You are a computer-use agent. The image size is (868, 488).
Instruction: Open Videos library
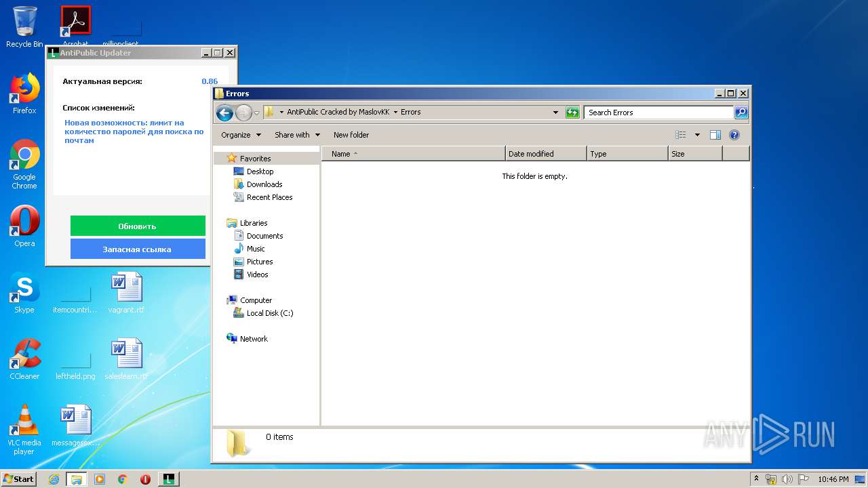[x=257, y=274]
